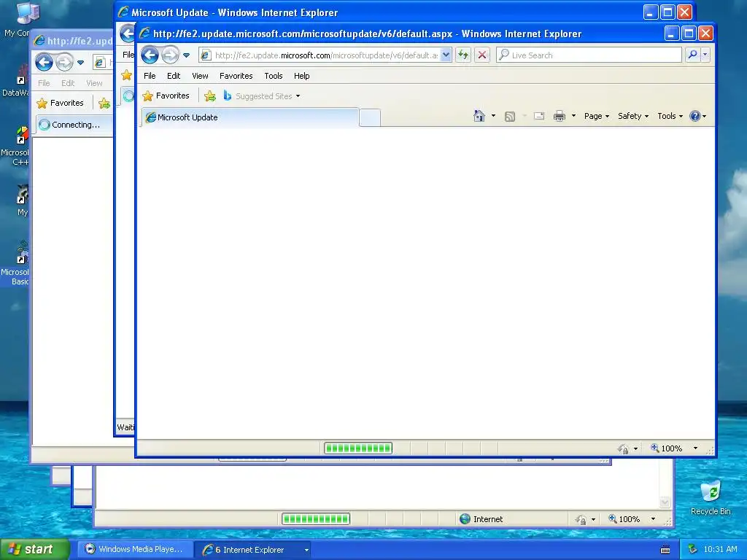747x560 pixels.
Task: Click the protected mode status icon
Action: (623, 448)
